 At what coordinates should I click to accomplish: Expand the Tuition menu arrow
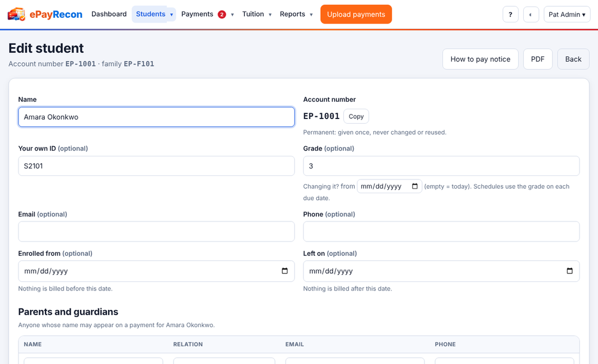click(x=270, y=14)
